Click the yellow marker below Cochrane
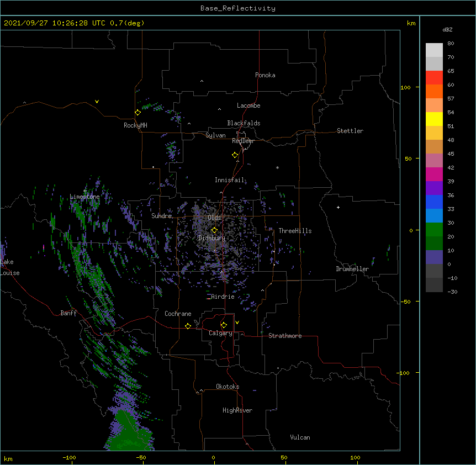Screen dimensions: 476x465 click(x=188, y=326)
